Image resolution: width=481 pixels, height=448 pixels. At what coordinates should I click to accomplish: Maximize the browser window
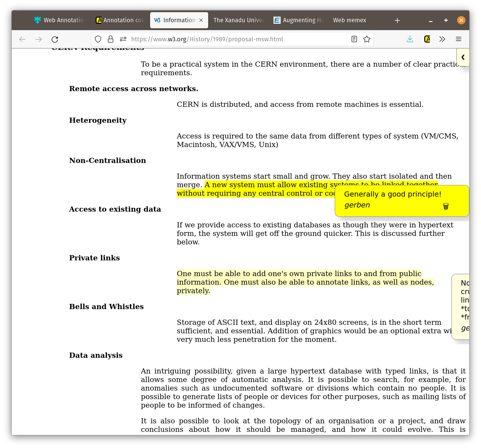pos(446,20)
